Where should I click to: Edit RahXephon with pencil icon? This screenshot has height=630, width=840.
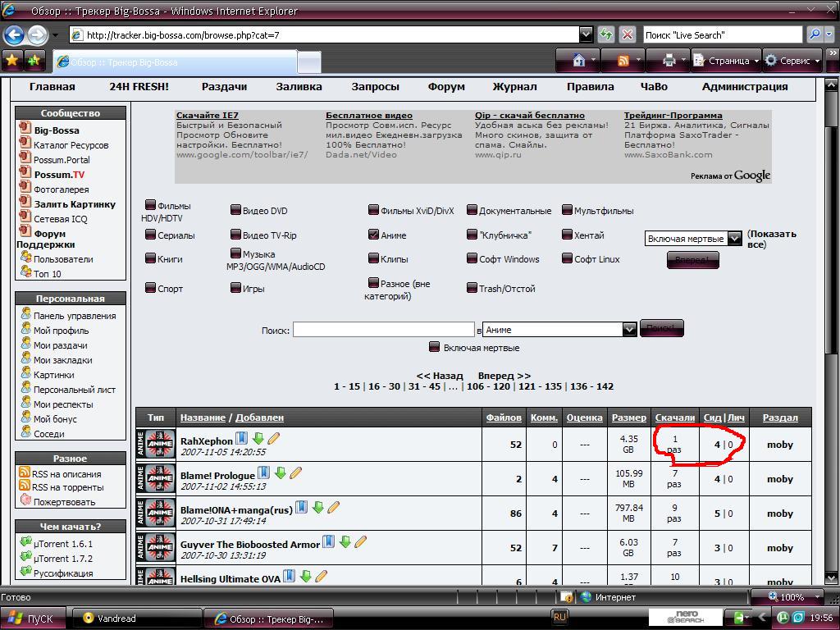click(x=273, y=439)
